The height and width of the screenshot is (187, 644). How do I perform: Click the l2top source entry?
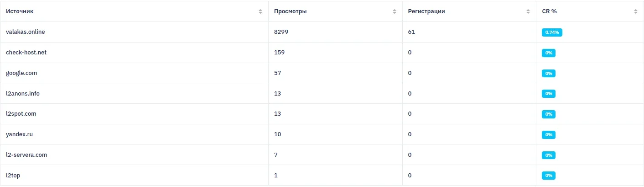click(x=13, y=176)
